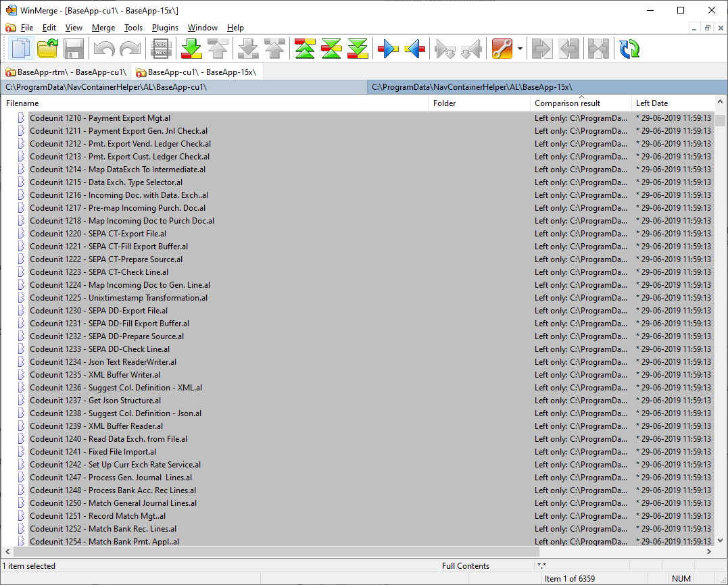Select Codeunit 1214 - Map DataExch To Intermediate.al
The image size is (728, 585).
(118, 170)
